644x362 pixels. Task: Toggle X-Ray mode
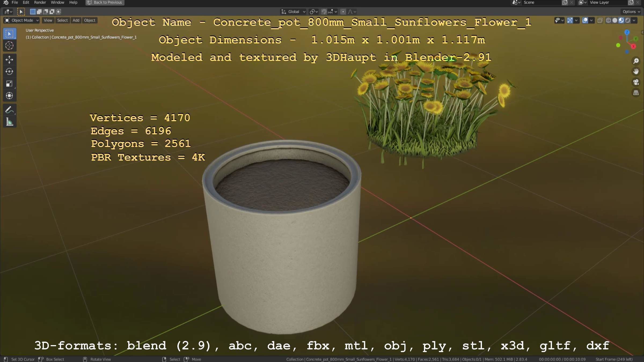(x=600, y=20)
